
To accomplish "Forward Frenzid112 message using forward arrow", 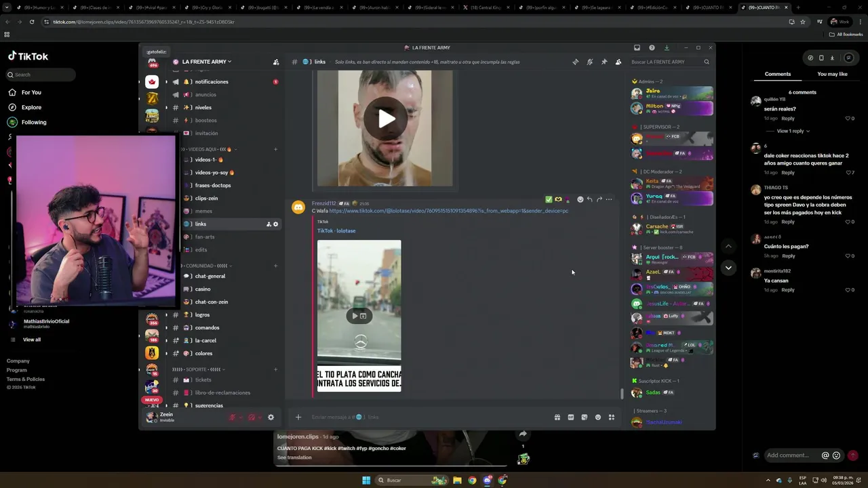I will pyautogui.click(x=599, y=199).
